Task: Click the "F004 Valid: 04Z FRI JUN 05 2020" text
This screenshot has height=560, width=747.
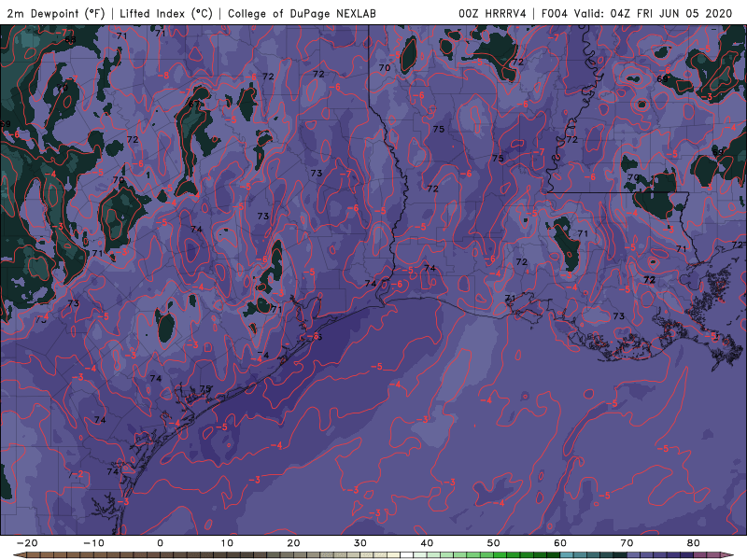Action: [637, 13]
